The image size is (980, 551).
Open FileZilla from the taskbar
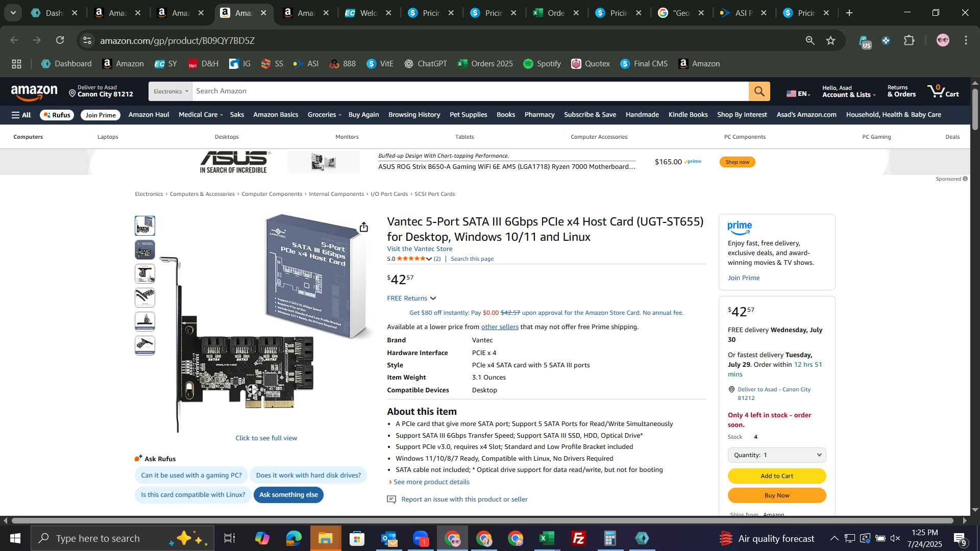[578, 538]
